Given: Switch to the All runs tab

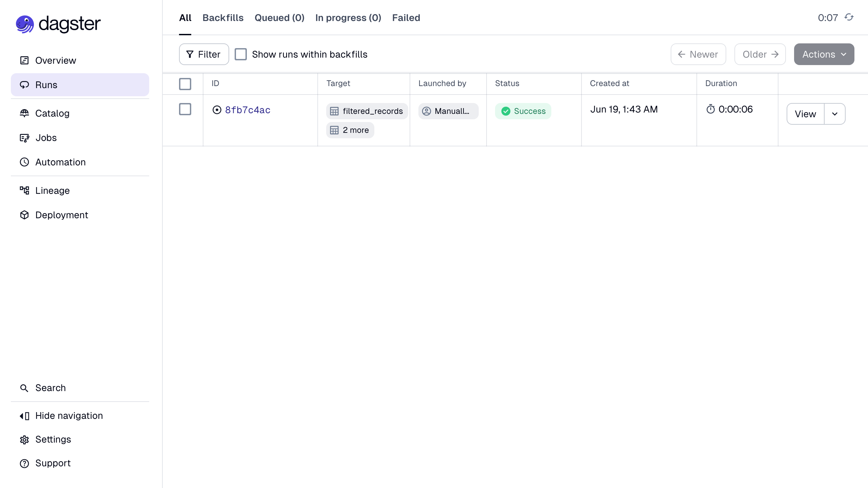Looking at the screenshot, I should pos(185,18).
